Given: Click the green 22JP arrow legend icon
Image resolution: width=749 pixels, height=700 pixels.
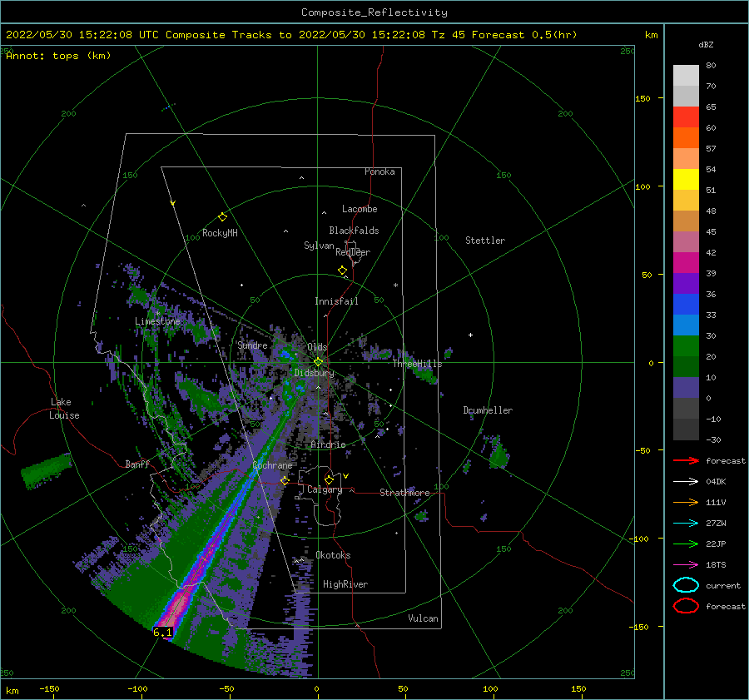Looking at the screenshot, I should click(686, 544).
